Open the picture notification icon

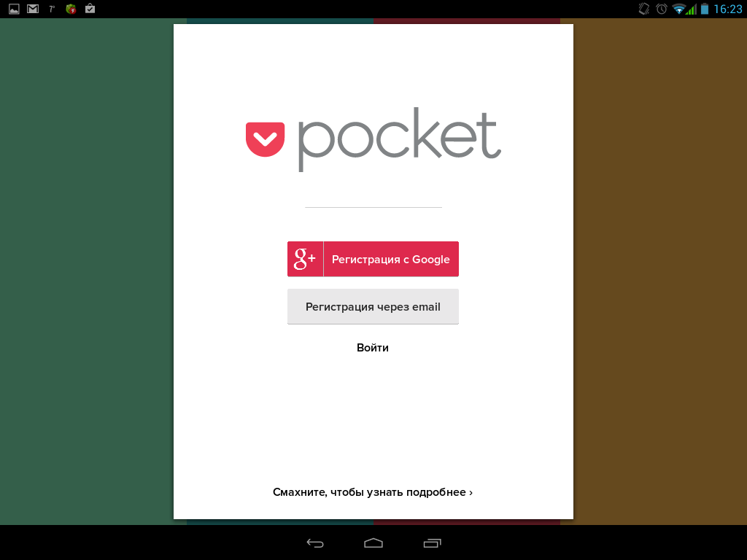[x=14, y=9]
